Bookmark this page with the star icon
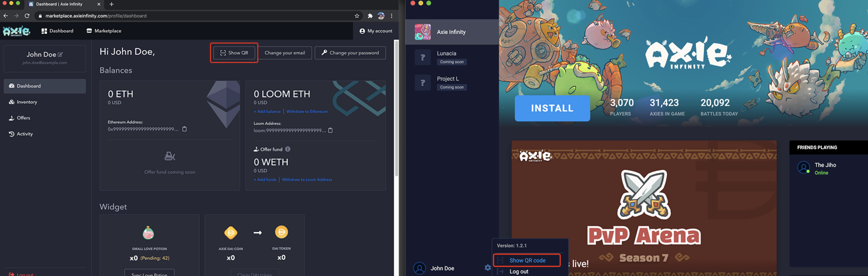 357,16
